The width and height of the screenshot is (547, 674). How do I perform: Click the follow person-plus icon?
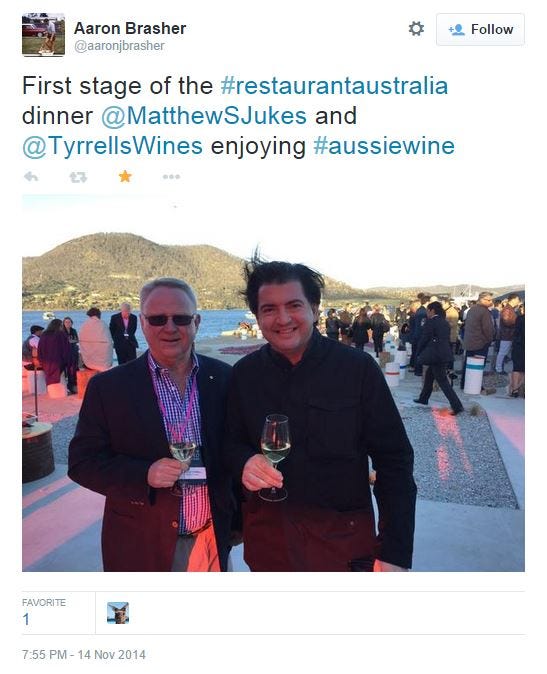456,29
